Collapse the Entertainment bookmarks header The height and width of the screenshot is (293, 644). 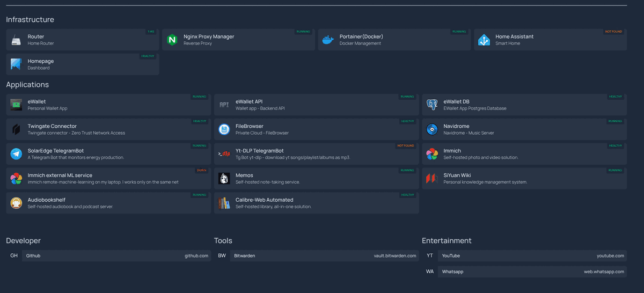tap(447, 240)
